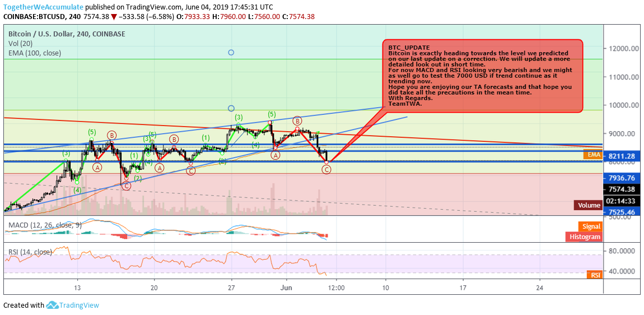Click the 11000.00 price axis tick

pos(623,77)
